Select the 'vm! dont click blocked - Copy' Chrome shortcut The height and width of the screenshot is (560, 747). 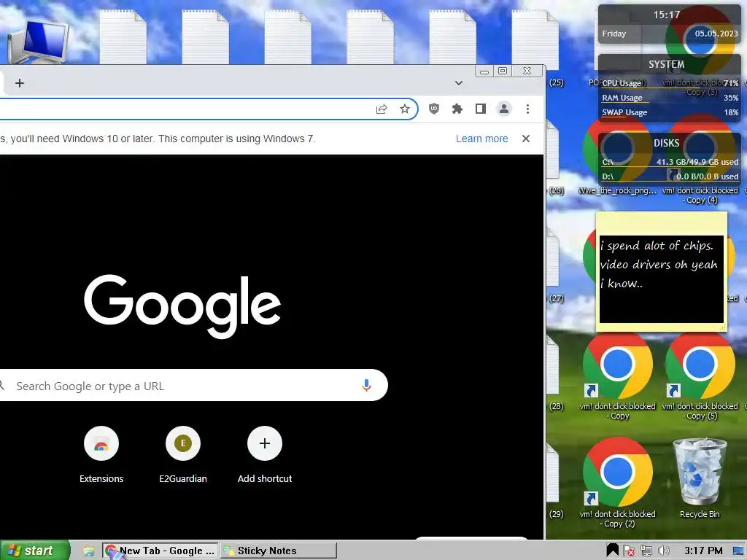tap(617, 375)
